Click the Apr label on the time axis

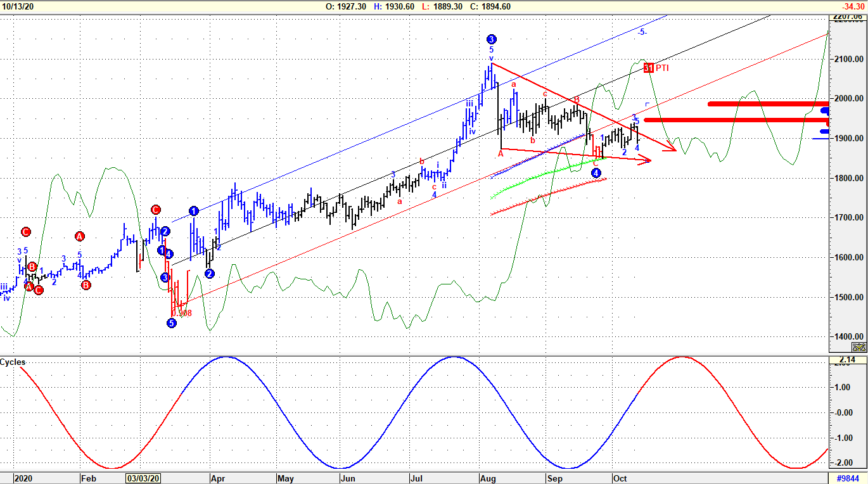(217, 478)
